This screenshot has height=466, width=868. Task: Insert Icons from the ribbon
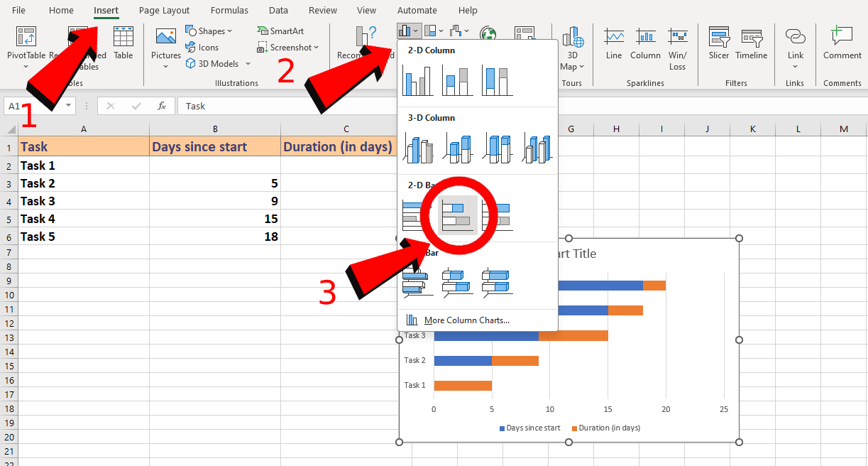[204, 48]
